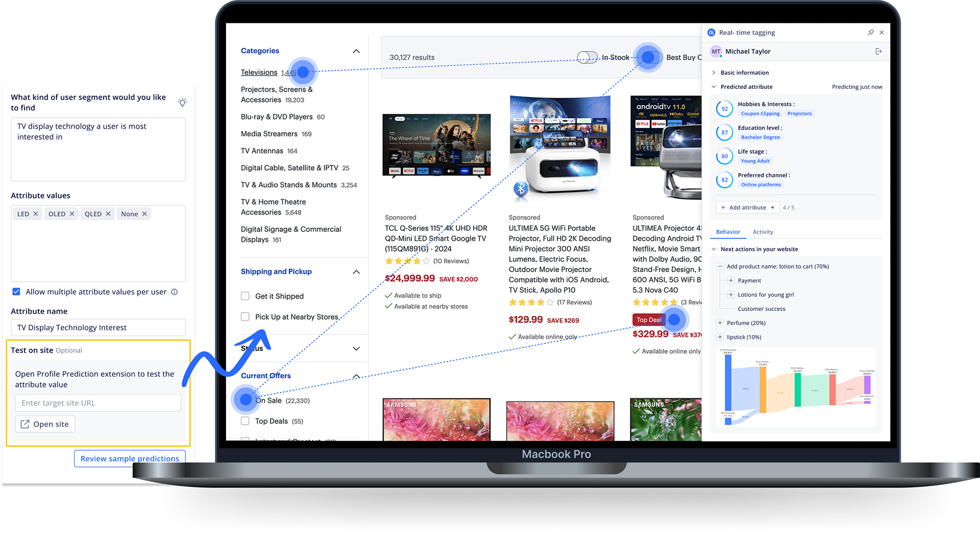Click the Bluetooth badge on ULTIMEA projector image
980x534 pixels.
521,188
